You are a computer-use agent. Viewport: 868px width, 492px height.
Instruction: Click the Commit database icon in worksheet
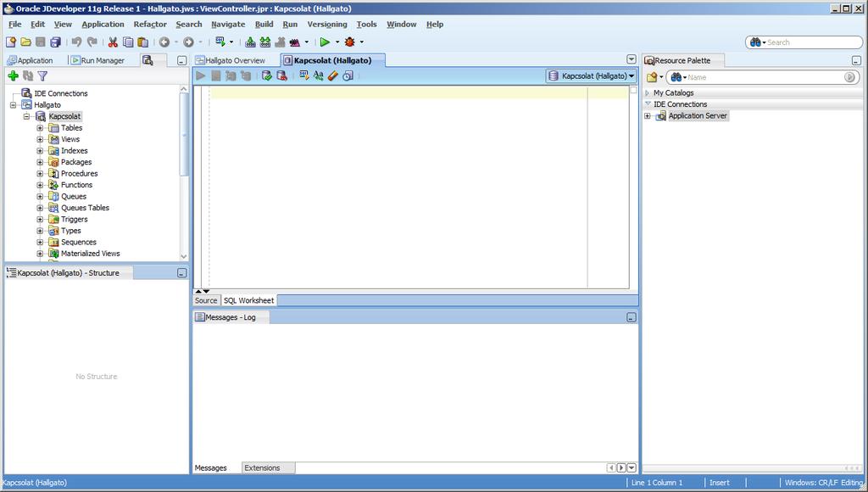pos(267,75)
